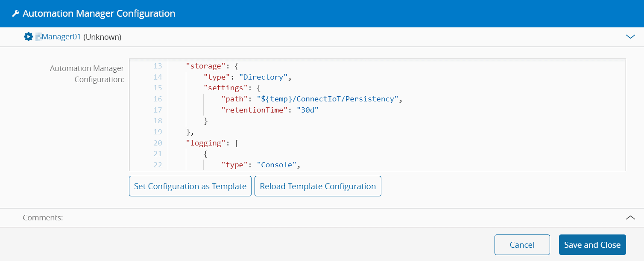Click line number 13 in the gutter
Screen dimensions: 644x261
158,66
